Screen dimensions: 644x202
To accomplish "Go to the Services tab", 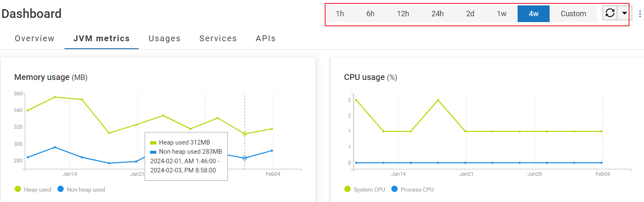I will 218,39.
